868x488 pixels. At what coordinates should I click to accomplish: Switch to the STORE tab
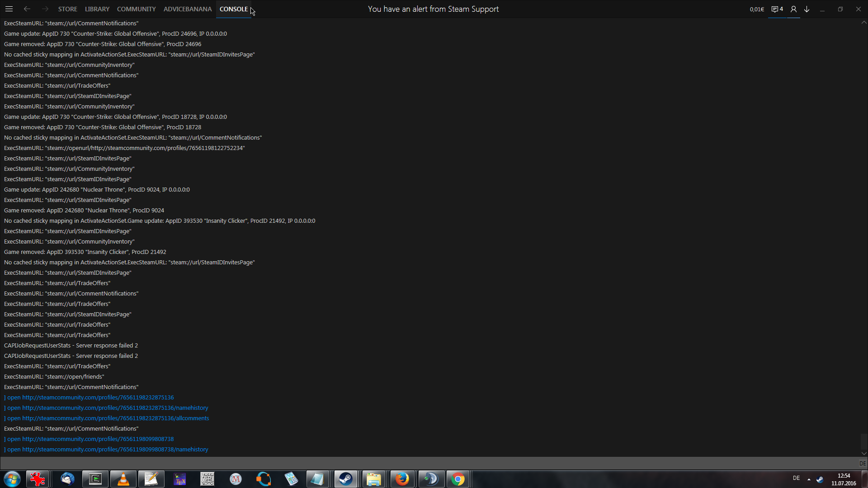point(68,9)
